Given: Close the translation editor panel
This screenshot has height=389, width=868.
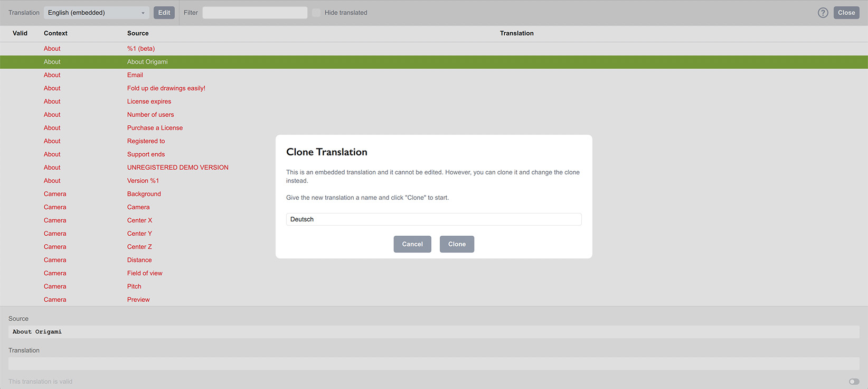Looking at the screenshot, I should point(846,13).
